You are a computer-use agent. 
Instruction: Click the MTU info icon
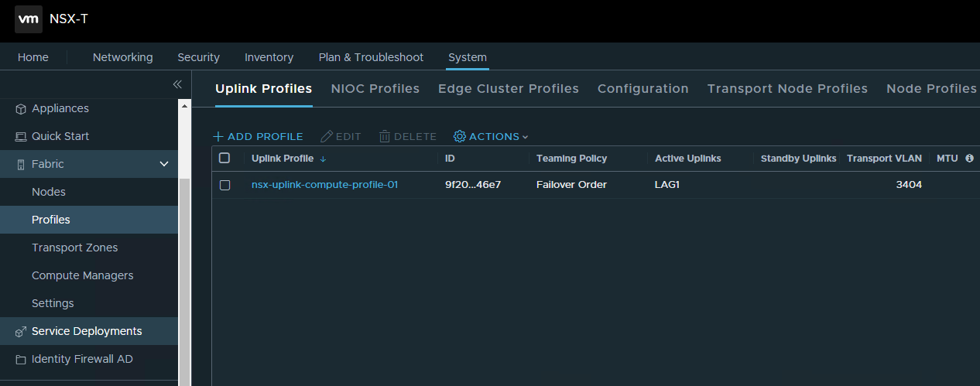969,158
